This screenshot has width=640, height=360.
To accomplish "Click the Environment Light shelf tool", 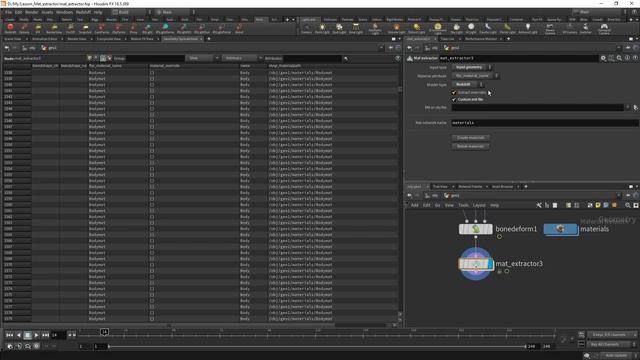I will [438, 28].
